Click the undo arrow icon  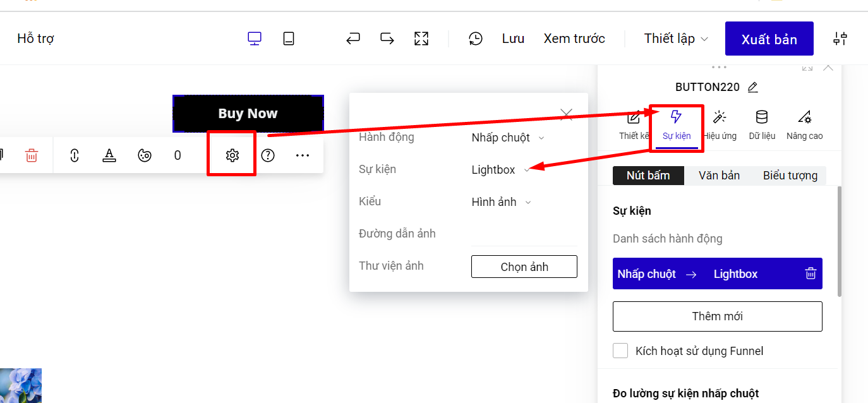pyautogui.click(x=353, y=39)
